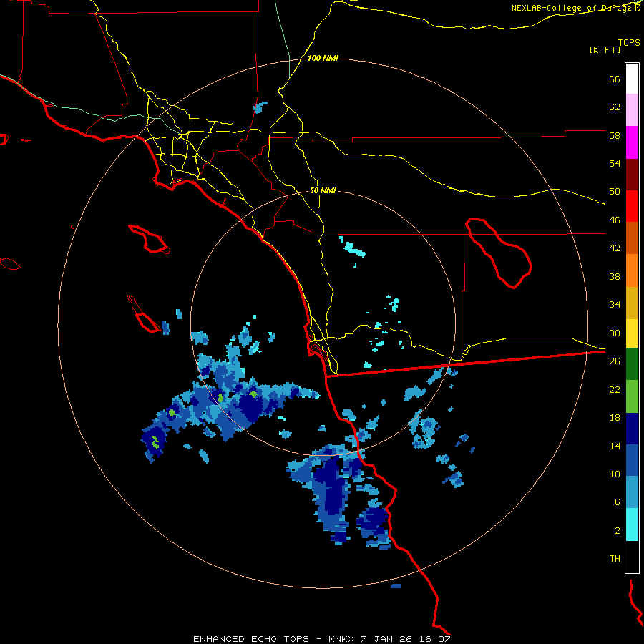Screen dimensions: 644x644
Task: Click the light pink legend swatch
Action: pos(632,109)
